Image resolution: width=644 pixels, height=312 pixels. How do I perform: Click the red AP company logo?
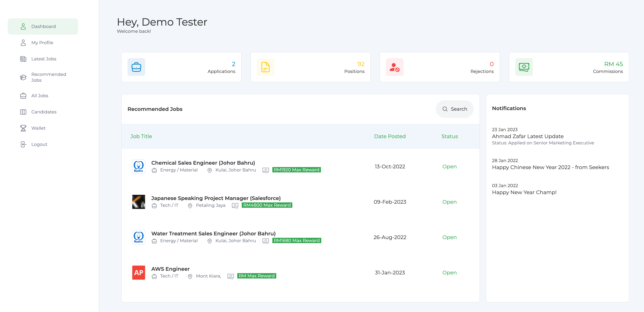tap(139, 272)
